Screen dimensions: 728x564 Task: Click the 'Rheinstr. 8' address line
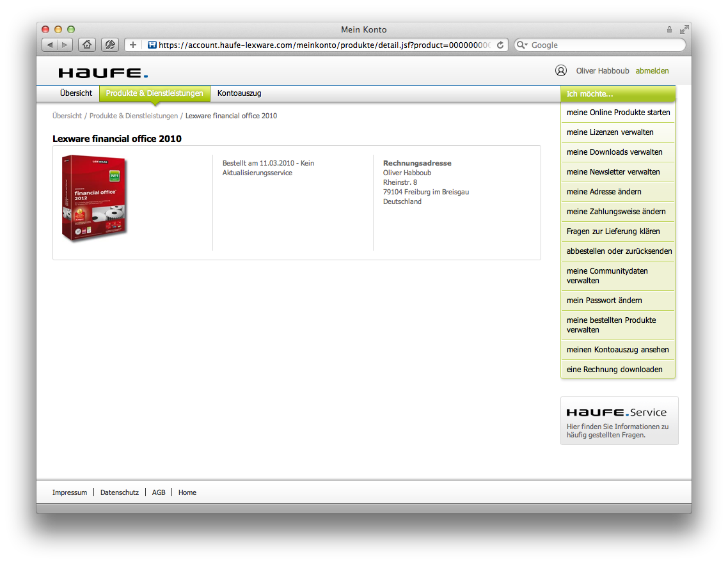[400, 182]
